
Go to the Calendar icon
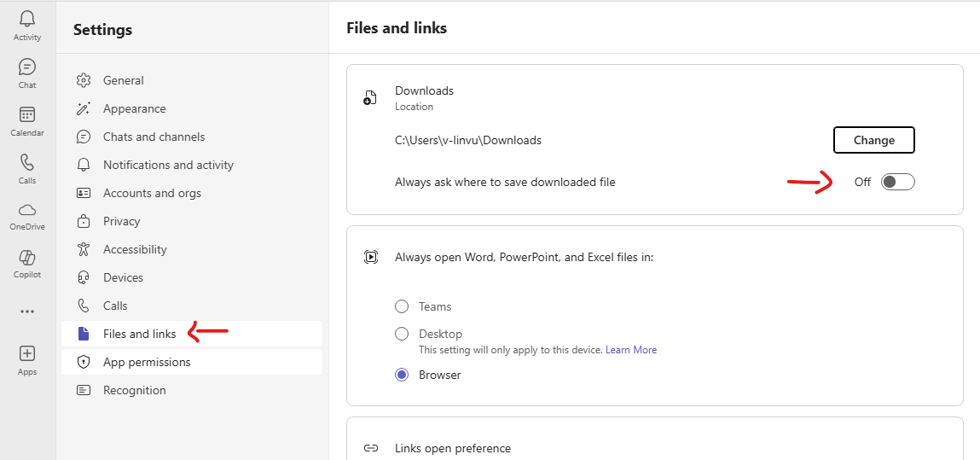click(x=27, y=115)
